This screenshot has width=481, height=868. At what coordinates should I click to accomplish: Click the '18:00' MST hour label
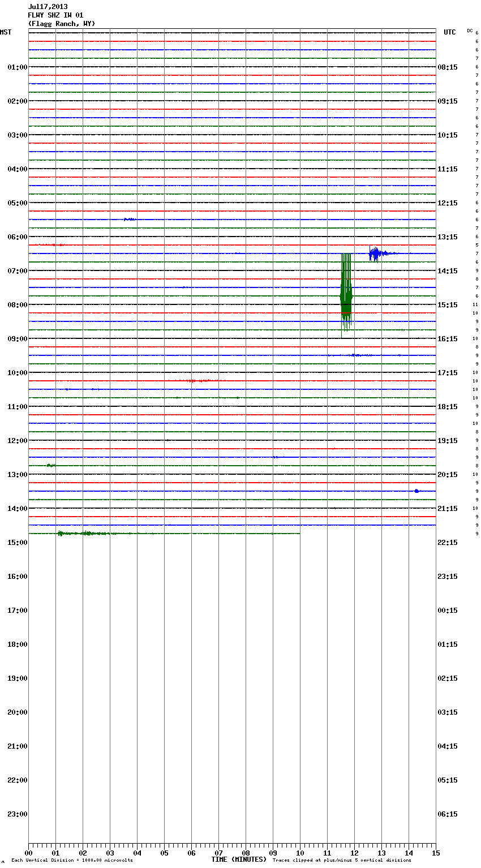pos(18,644)
